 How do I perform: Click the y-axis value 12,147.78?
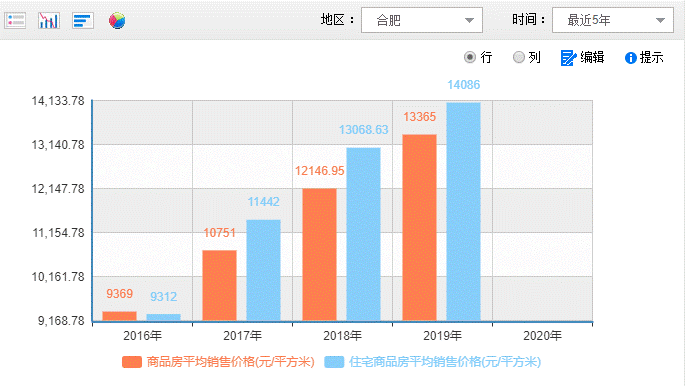point(58,189)
